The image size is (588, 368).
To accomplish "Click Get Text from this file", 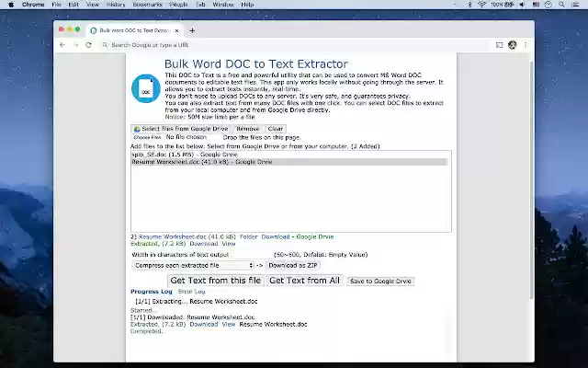I will click(216, 281).
